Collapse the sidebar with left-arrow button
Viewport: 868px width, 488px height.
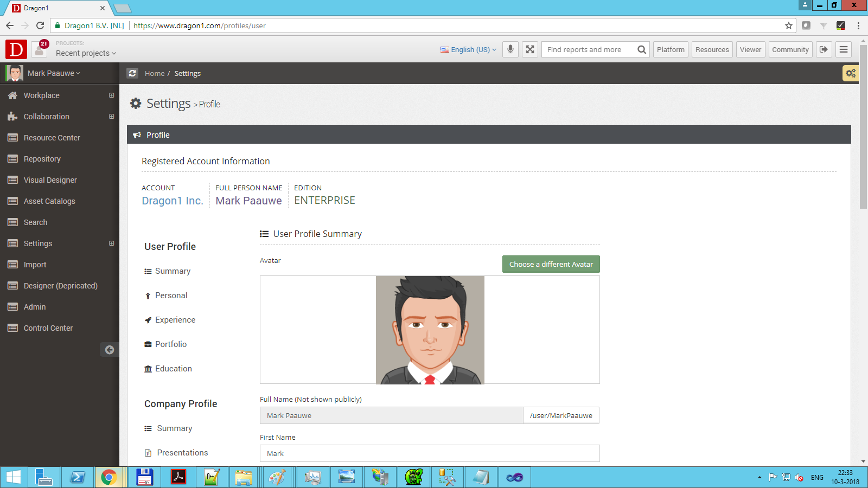pyautogui.click(x=110, y=350)
